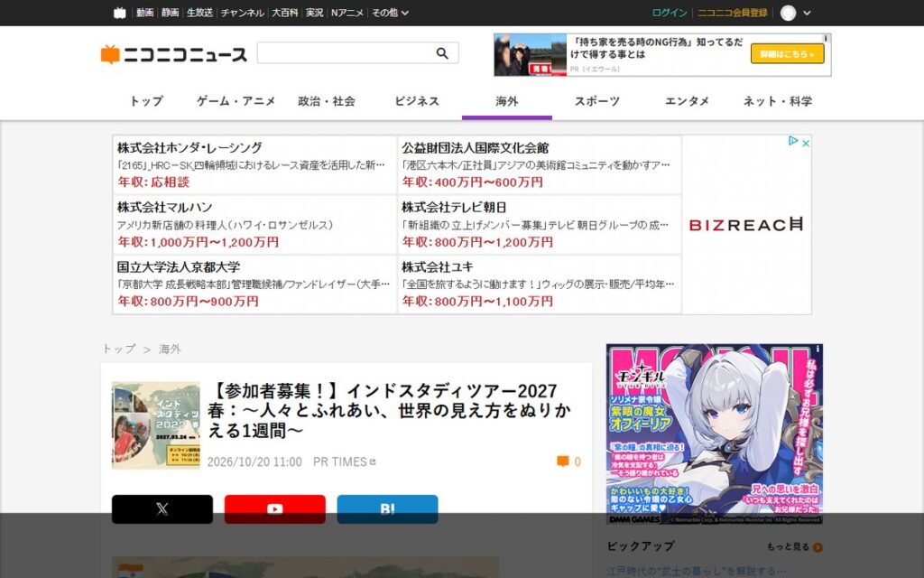Open the 静画 menu link

coord(170,13)
